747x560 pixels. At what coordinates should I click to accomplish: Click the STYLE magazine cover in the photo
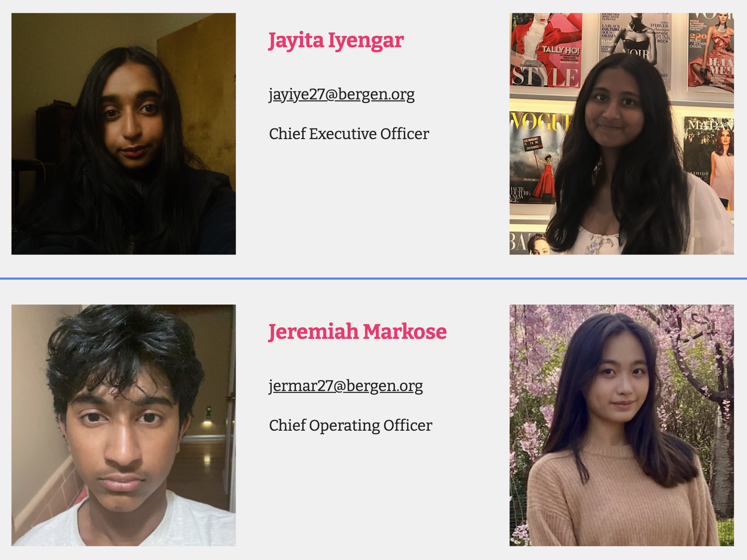[x=546, y=50]
